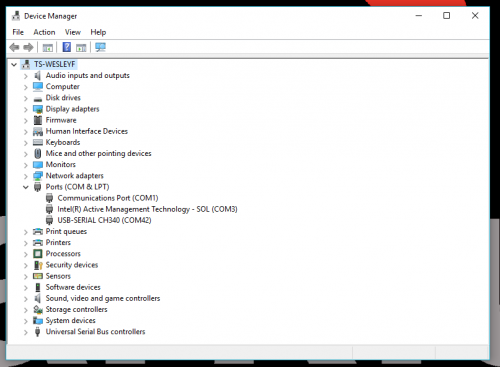Minimize the Device Manager window
500x367 pixels.
419,16
